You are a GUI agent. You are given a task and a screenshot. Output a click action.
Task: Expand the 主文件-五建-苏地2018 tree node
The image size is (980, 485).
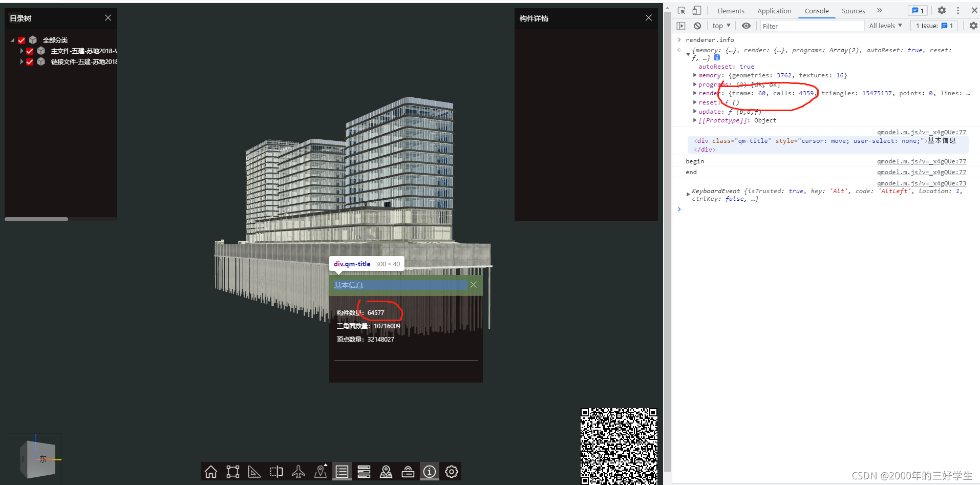(x=21, y=51)
